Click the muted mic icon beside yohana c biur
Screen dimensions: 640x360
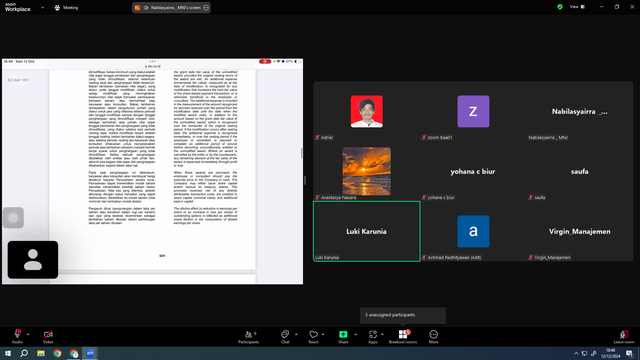point(424,198)
